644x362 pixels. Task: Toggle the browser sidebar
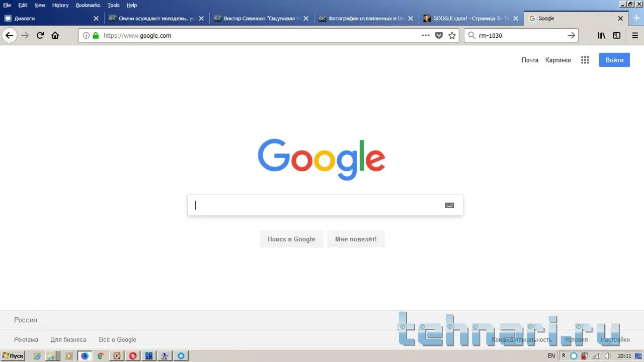click(x=617, y=35)
